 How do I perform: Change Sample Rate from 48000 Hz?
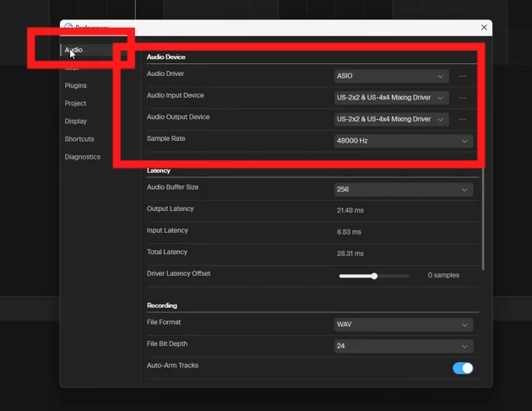403,141
